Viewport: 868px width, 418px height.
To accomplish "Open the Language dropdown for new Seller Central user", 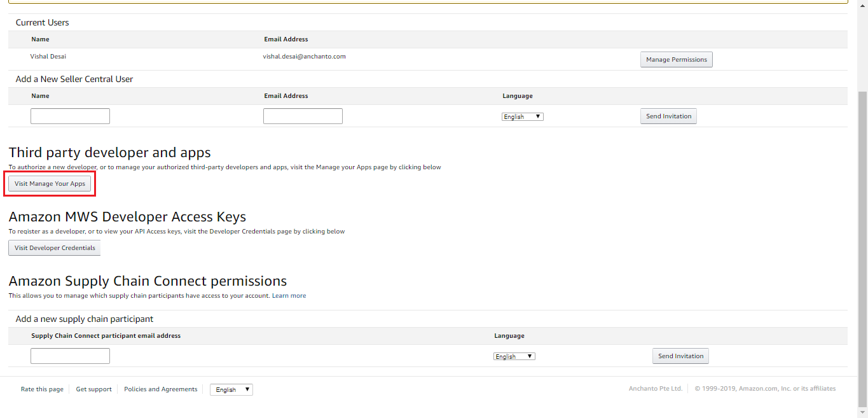I will tap(522, 117).
